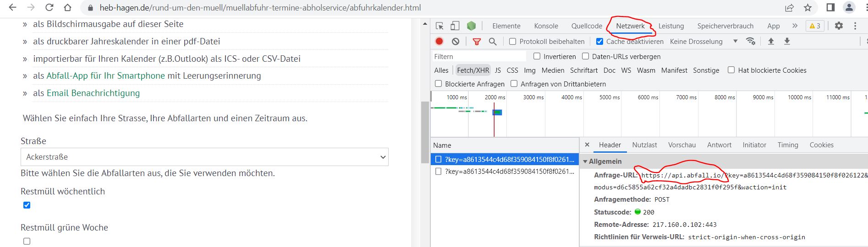Open the warnings badge showing 3
Image resolution: width=868 pixels, height=247 pixels.
(815, 26)
